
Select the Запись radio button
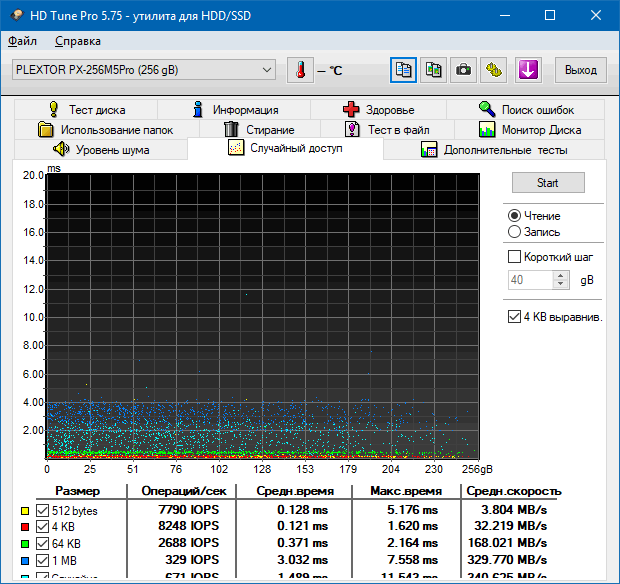tap(515, 232)
